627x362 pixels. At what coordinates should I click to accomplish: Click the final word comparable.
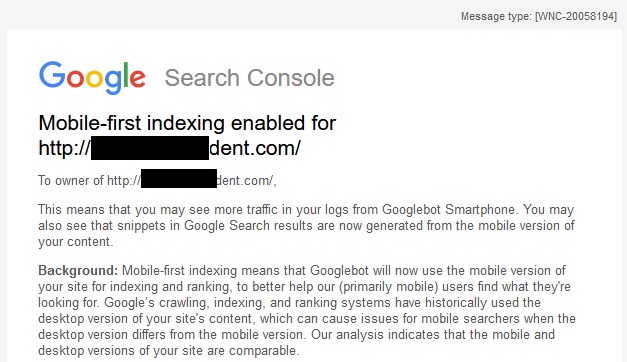tap(264, 351)
